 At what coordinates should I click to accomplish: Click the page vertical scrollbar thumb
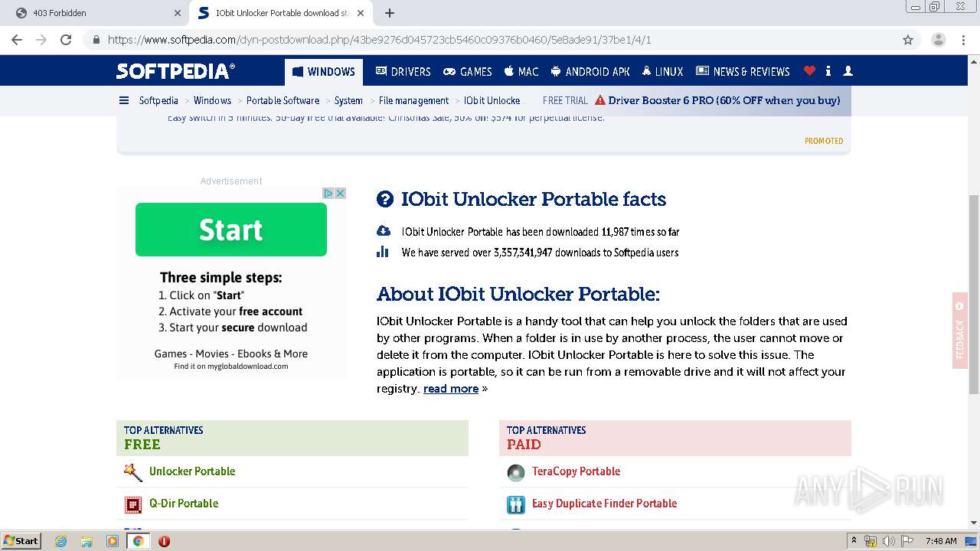pos(974,295)
